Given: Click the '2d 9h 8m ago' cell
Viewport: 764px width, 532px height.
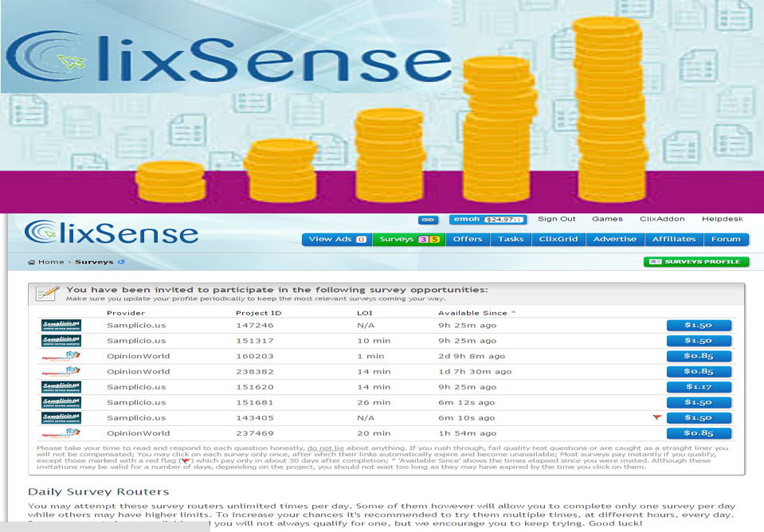Looking at the screenshot, I should [x=472, y=356].
